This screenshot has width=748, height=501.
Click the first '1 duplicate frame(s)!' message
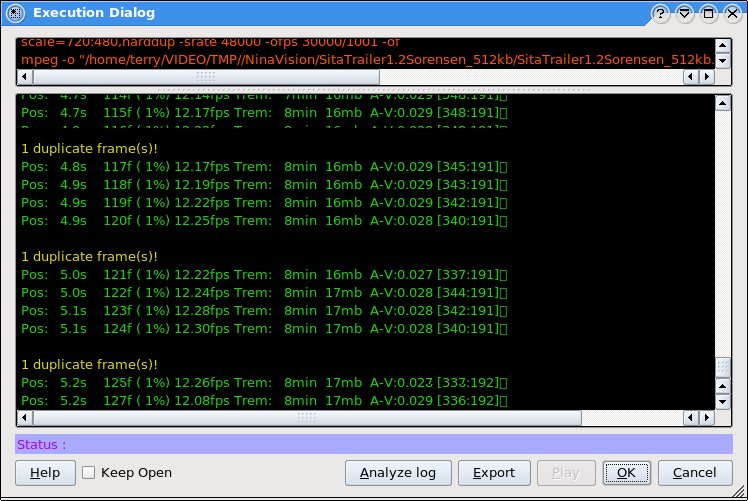(x=89, y=148)
